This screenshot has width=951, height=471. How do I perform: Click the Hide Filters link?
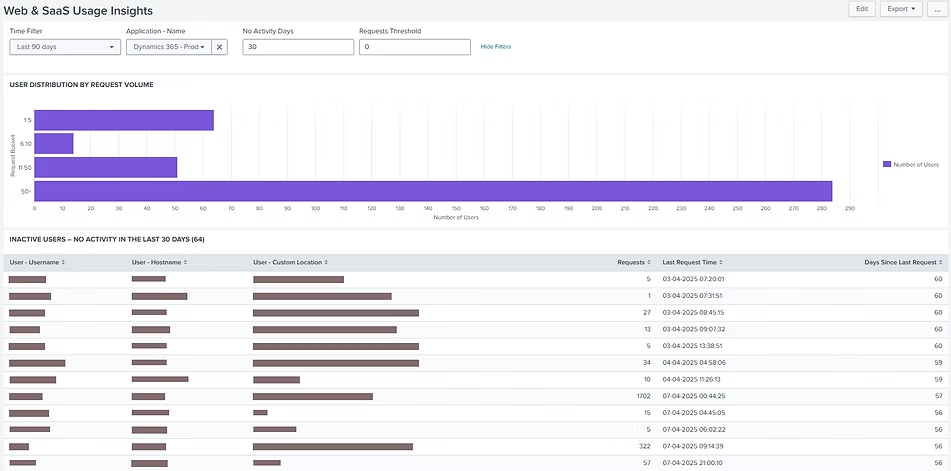pyautogui.click(x=495, y=47)
